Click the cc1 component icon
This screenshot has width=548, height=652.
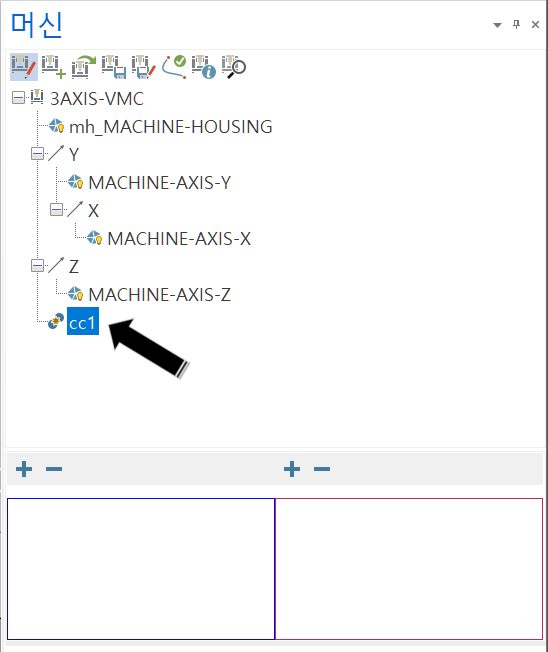click(x=56, y=321)
